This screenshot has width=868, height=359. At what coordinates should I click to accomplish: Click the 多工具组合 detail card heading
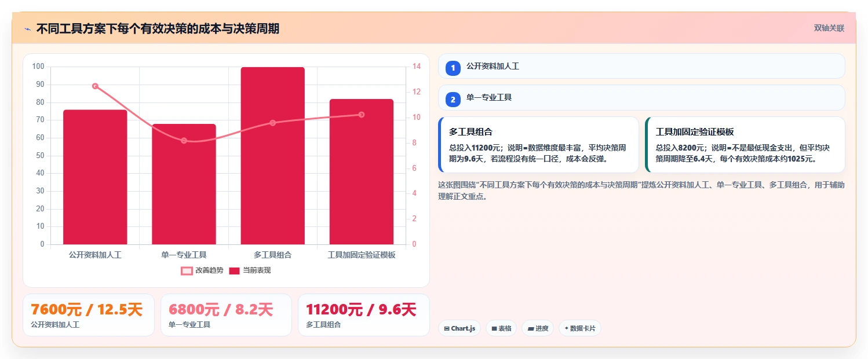(x=471, y=132)
